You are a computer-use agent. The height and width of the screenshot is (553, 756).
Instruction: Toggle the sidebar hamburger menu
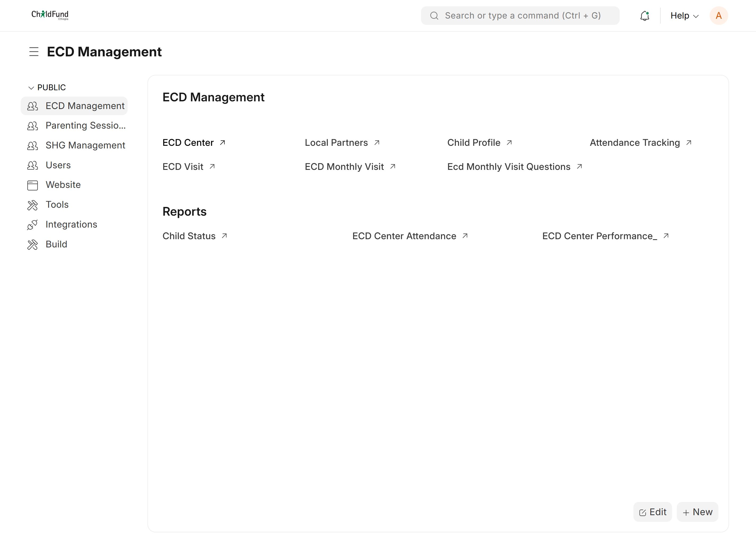[34, 52]
